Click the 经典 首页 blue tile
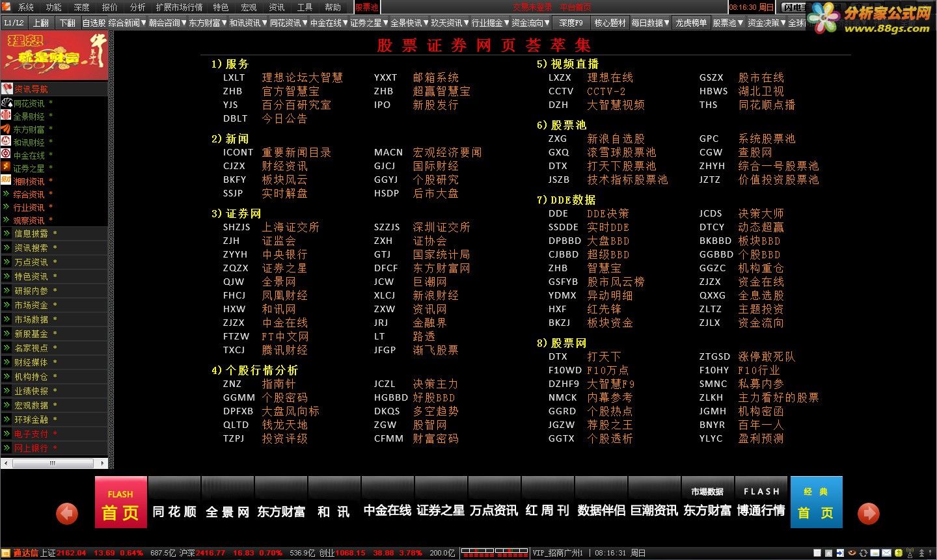 click(816, 502)
